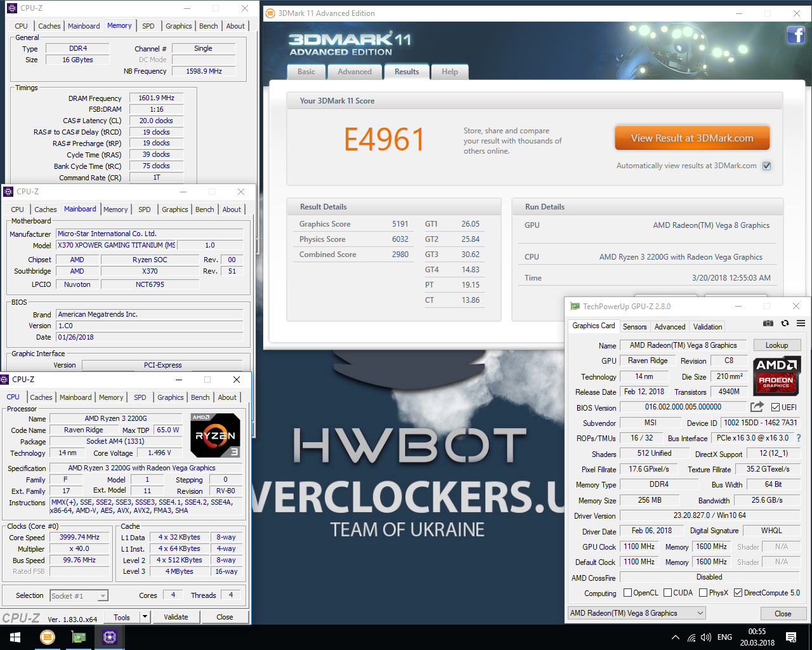Click the Close button at CPU-Z bottom
The image size is (812, 650).
pos(225,616)
